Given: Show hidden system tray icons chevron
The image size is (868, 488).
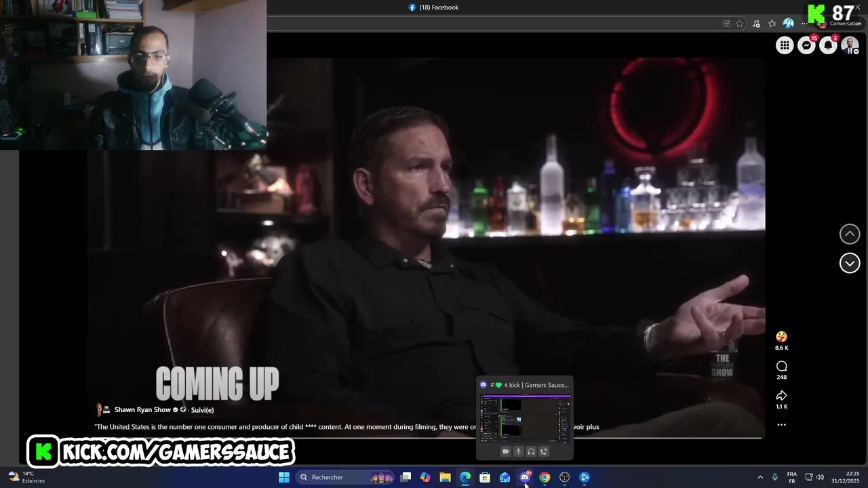Looking at the screenshot, I should coord(760,477).
